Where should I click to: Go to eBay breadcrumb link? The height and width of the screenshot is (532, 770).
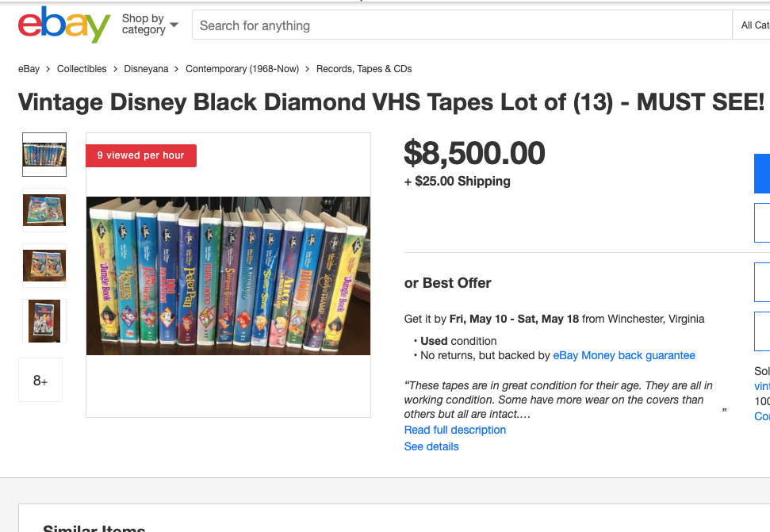click(x=29, y=69)
